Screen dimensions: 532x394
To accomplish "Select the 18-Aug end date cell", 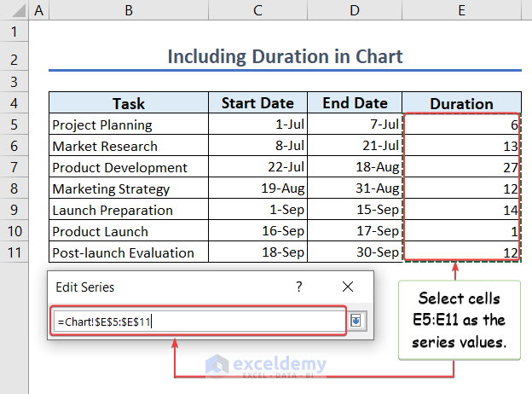I will pos(355,167).
